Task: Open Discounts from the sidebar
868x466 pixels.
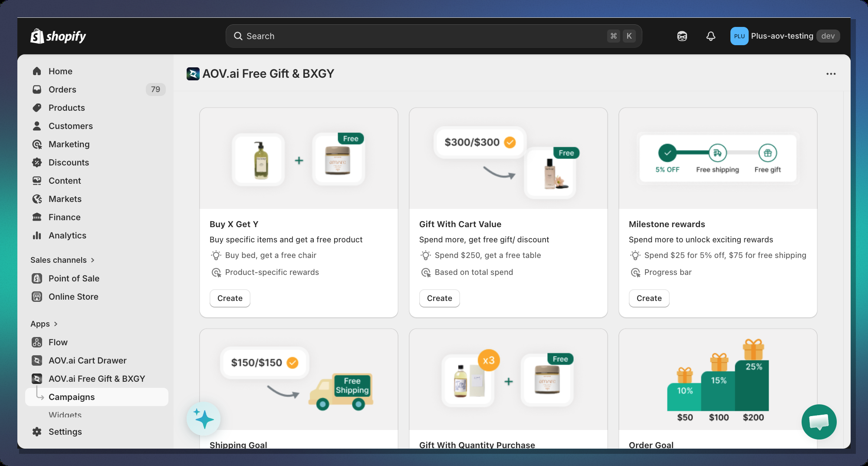Action: click(69, 162)
